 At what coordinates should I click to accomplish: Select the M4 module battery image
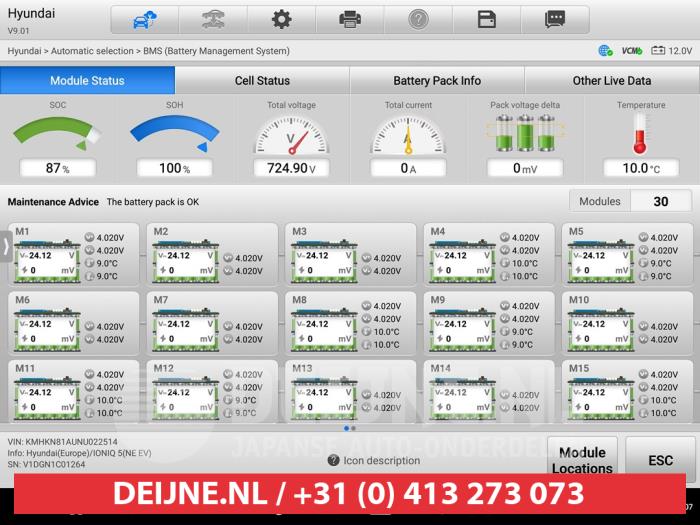click(462, 261)
